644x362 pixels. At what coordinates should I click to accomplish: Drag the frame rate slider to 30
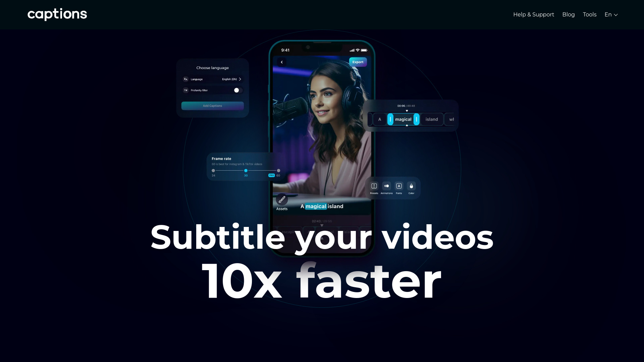246,171
